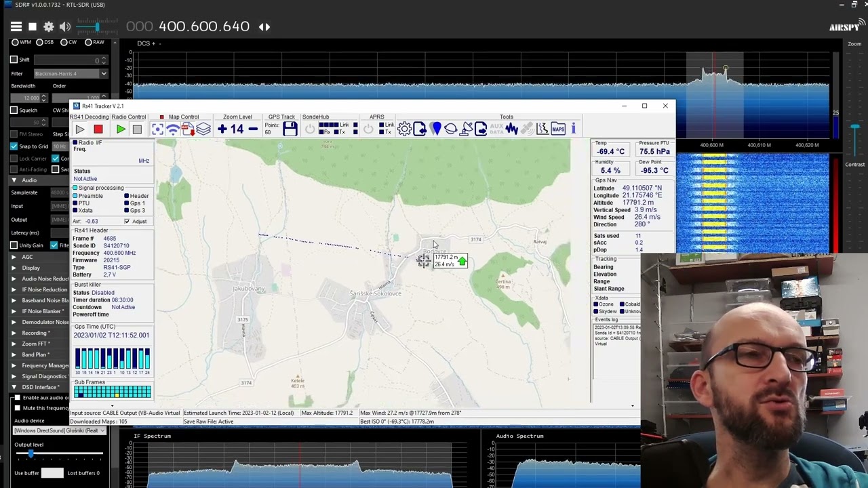Click the 400.600.640 frequency display
The width and height of the screenshot is (868, 488).
pyautogui.click(x=188, y=27)
